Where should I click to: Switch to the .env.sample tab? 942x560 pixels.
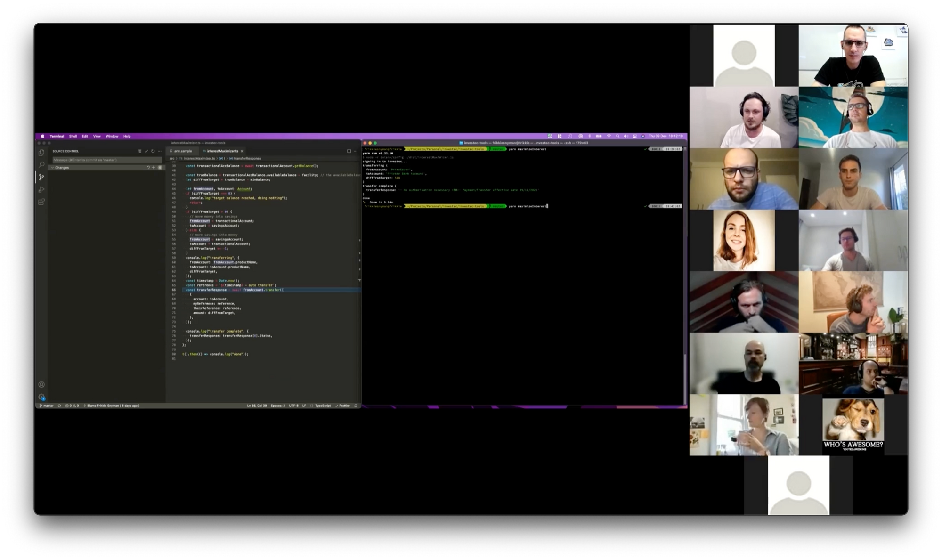coord(184,151)
